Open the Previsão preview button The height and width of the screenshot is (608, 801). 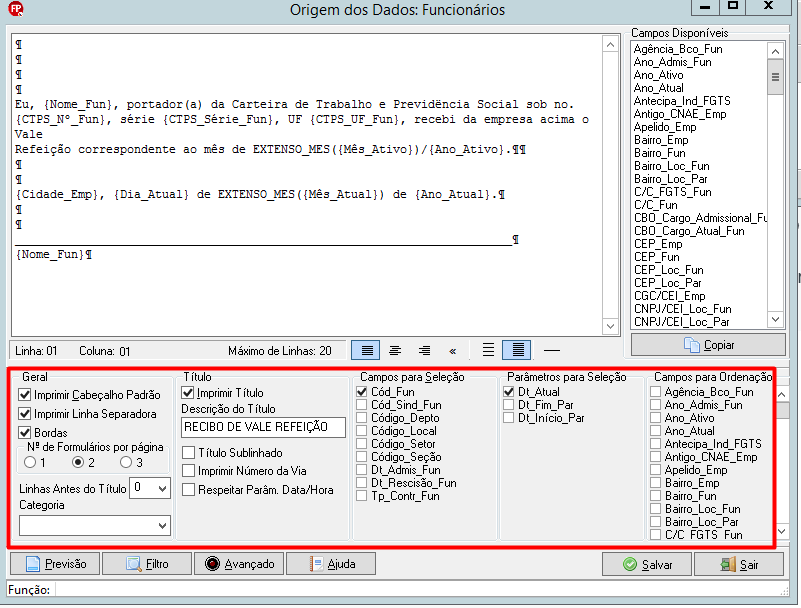coord(55,564)
